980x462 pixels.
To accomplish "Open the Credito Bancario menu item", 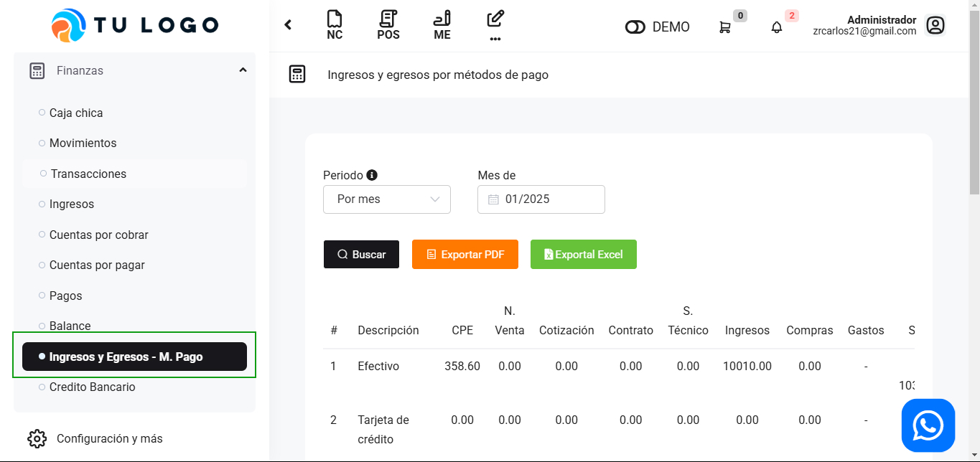I will pyautogui.click(x=92, y=387).
